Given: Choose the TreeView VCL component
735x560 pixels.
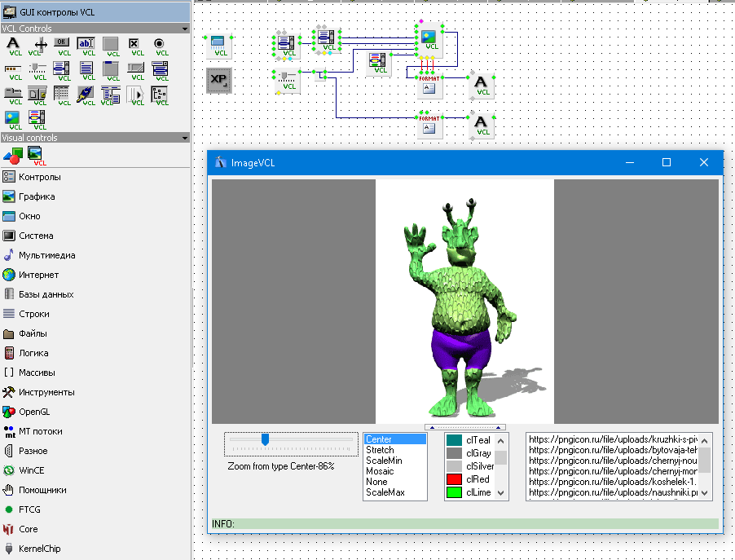Looking at the screenshot, I should [160, 95].
